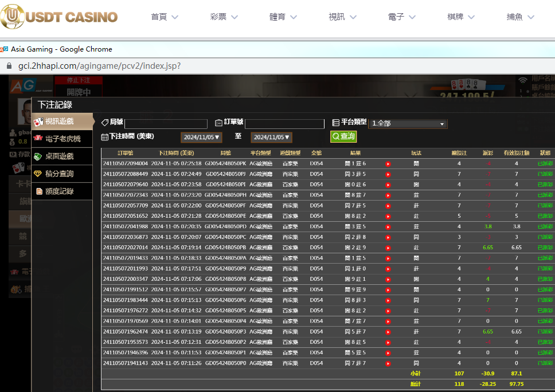Open the start date picker 2024/11/05

click(x=201, y=138)
